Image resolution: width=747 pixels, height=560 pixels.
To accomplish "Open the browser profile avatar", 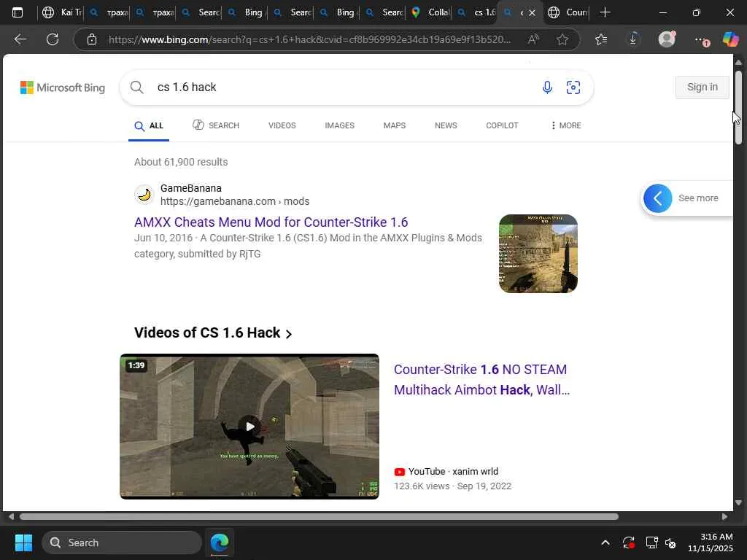I will 667,39.
